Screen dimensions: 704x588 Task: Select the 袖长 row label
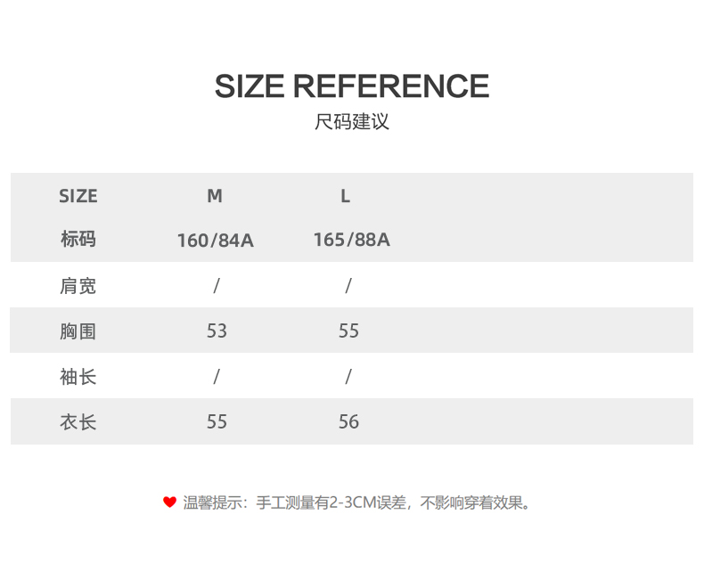coord(78,377)
